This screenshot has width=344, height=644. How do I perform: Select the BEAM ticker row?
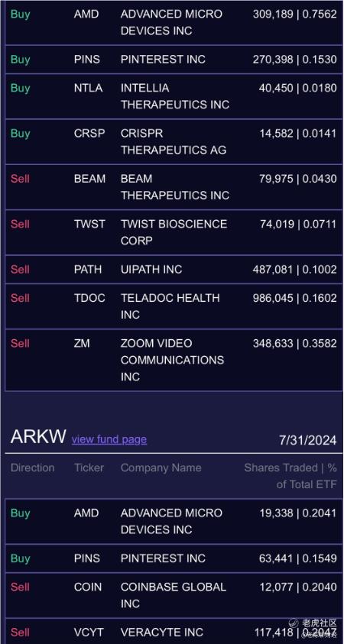[x=174, y=187]
